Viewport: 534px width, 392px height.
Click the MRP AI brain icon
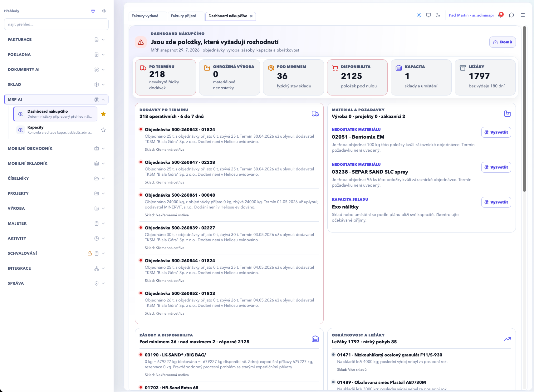96,100
